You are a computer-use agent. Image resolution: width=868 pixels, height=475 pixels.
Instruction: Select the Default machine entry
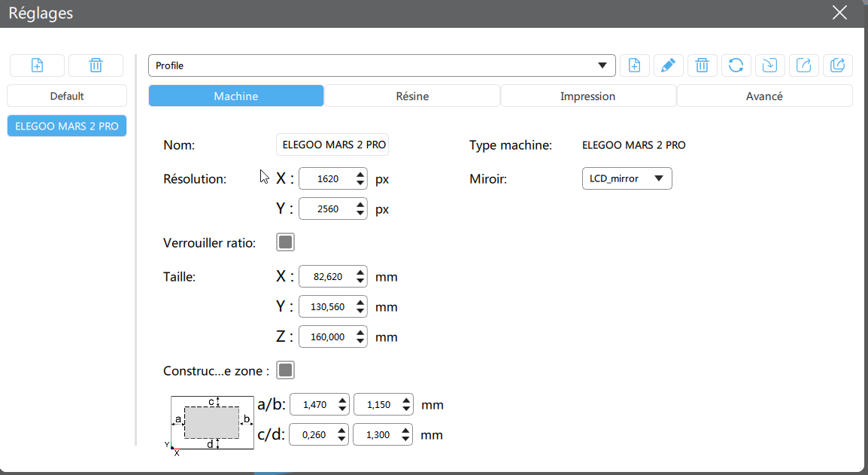(x=67, y=96)
